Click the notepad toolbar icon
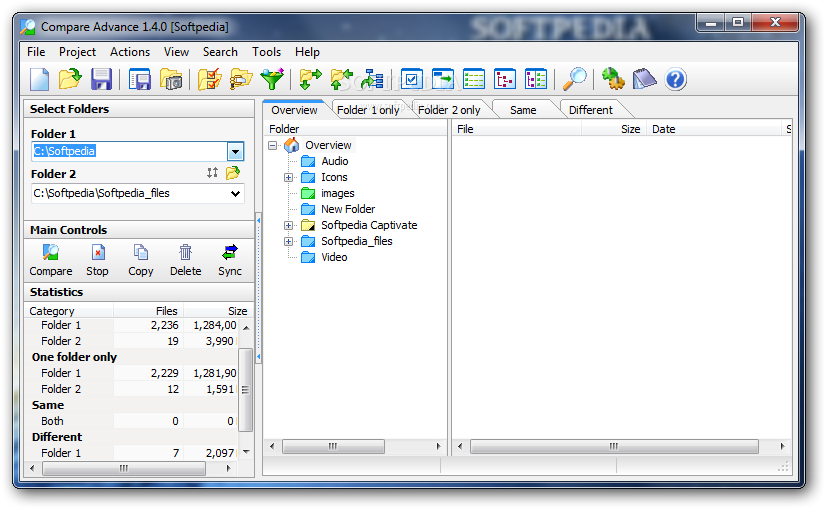Screen dimensions: 826x509 [644, 80]
